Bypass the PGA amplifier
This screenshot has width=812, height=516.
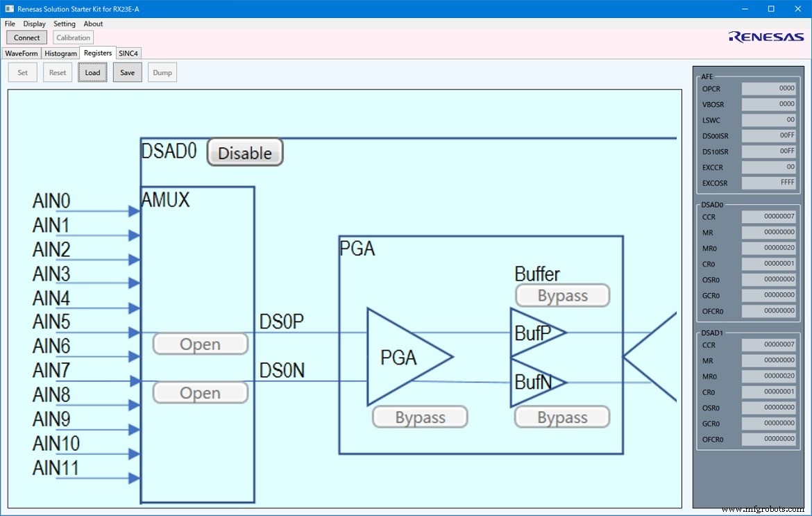tap(419, 417)
